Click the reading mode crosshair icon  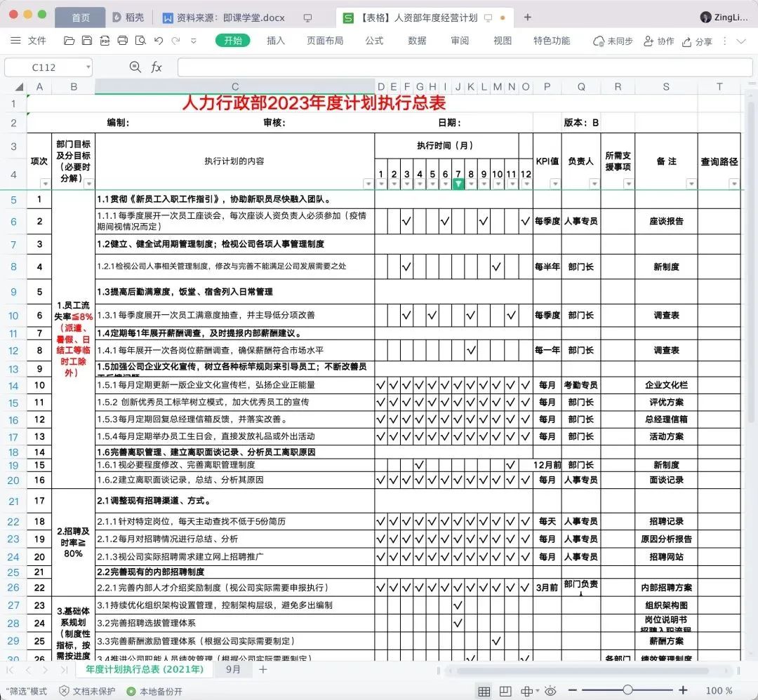coord(527,692)
